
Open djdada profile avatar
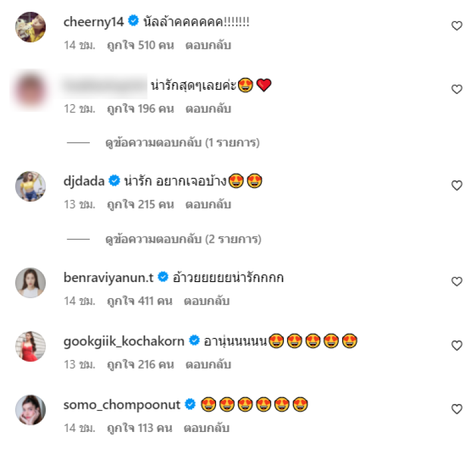tap(30, 186)
